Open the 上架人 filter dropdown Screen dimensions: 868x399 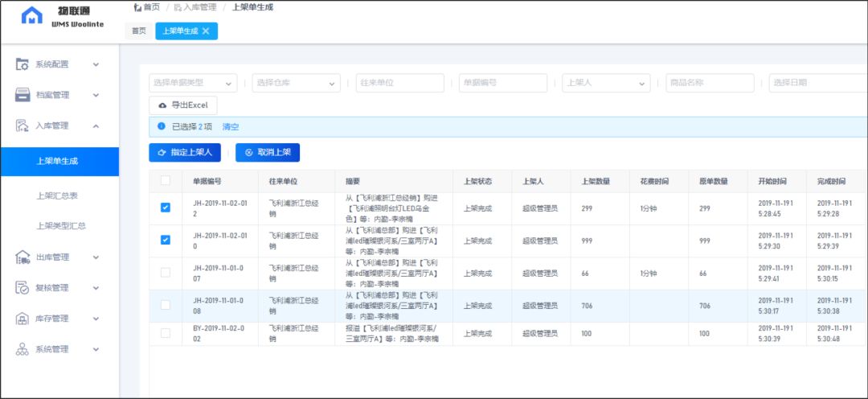606,83
